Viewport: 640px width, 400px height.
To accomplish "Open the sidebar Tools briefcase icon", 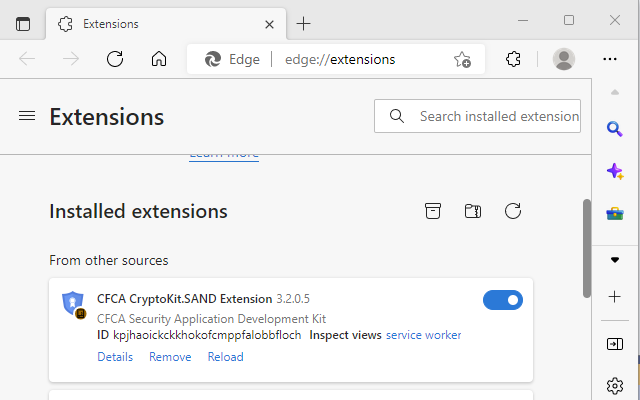I will pyautogui.click(x=615, y=214).
